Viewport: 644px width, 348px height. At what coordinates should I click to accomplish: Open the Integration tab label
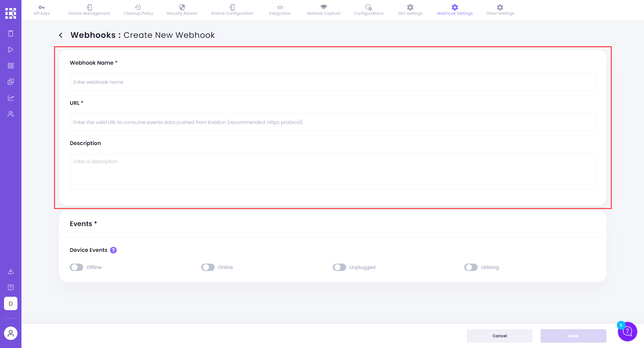tap(280, 13)
